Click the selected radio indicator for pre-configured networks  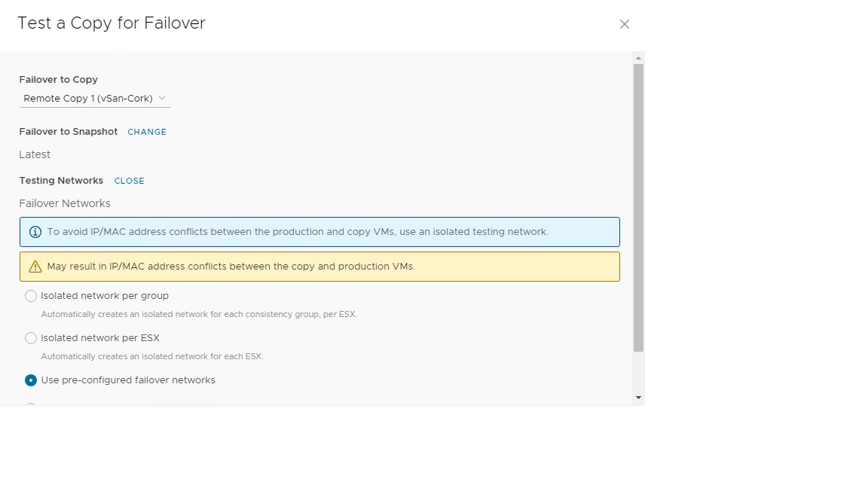point(31,380)
